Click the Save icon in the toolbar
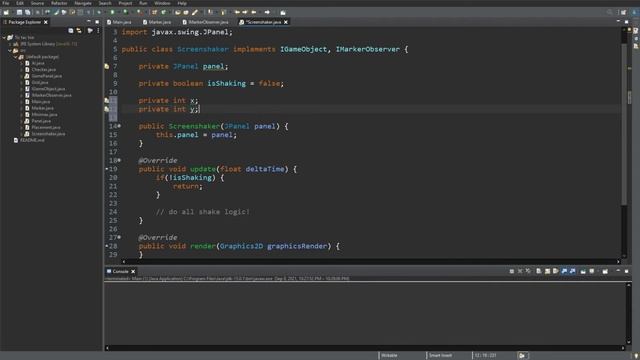Screen dimensions: 640x360 coord(19,12)
